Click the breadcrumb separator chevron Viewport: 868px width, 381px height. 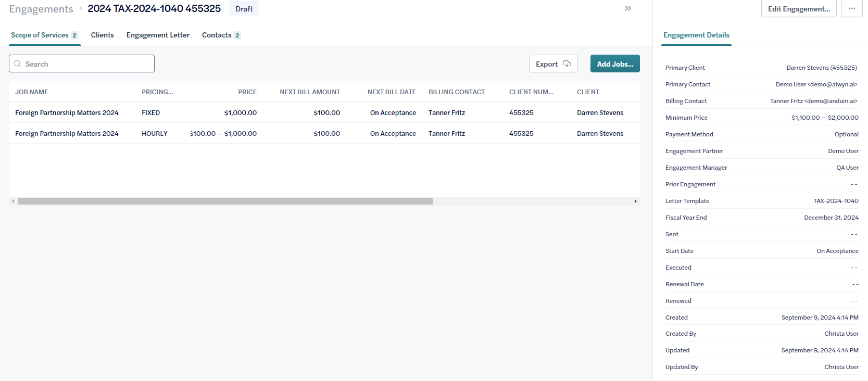point(81,8)
